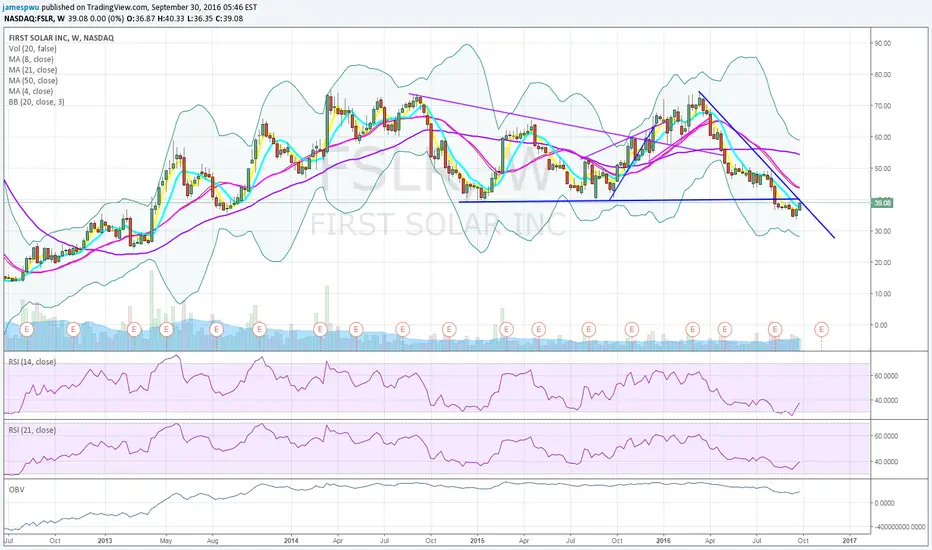Click the OBV pane label
The width and height of the screenshot is (932, 550).
(x=16, y=489)
